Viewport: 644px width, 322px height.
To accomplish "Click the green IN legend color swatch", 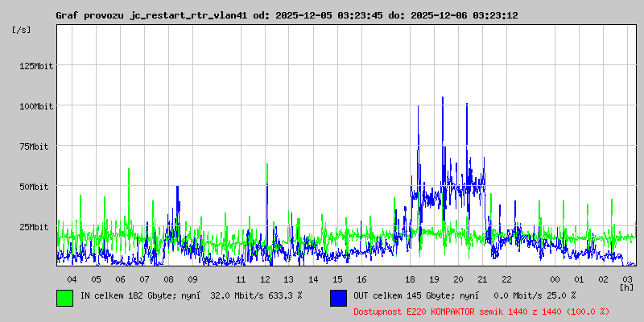I will [64, 297].
